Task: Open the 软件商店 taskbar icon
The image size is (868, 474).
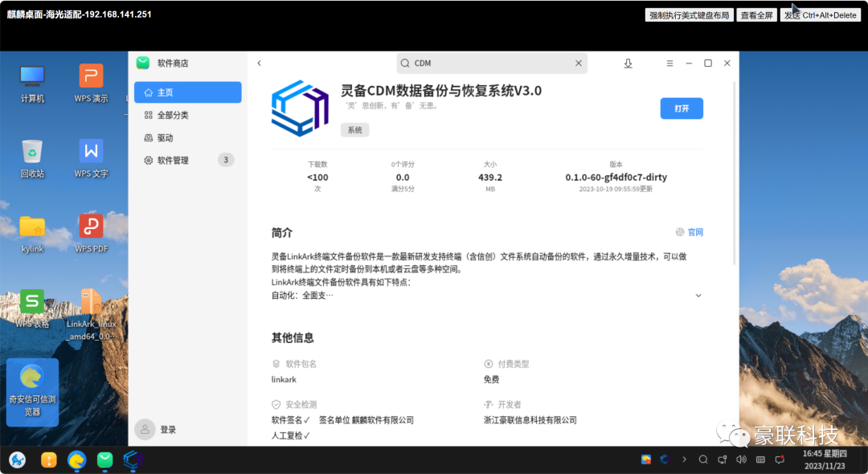Action: [104, 460]
